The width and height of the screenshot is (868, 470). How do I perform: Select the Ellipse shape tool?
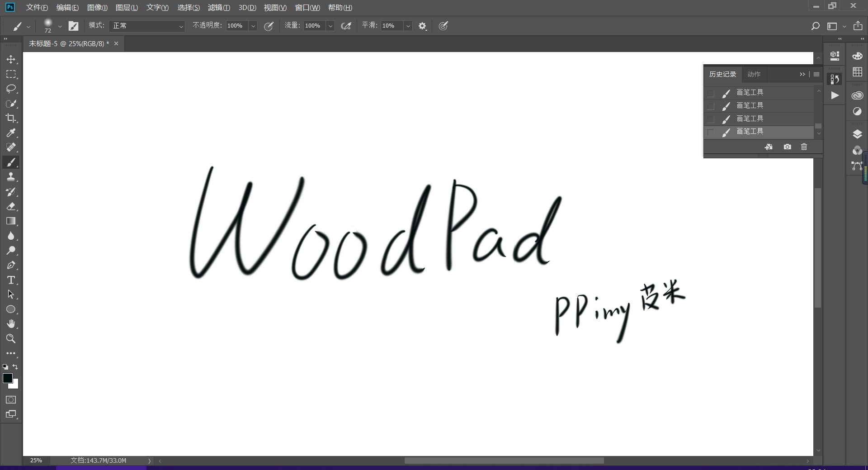(x=11, y=309)
